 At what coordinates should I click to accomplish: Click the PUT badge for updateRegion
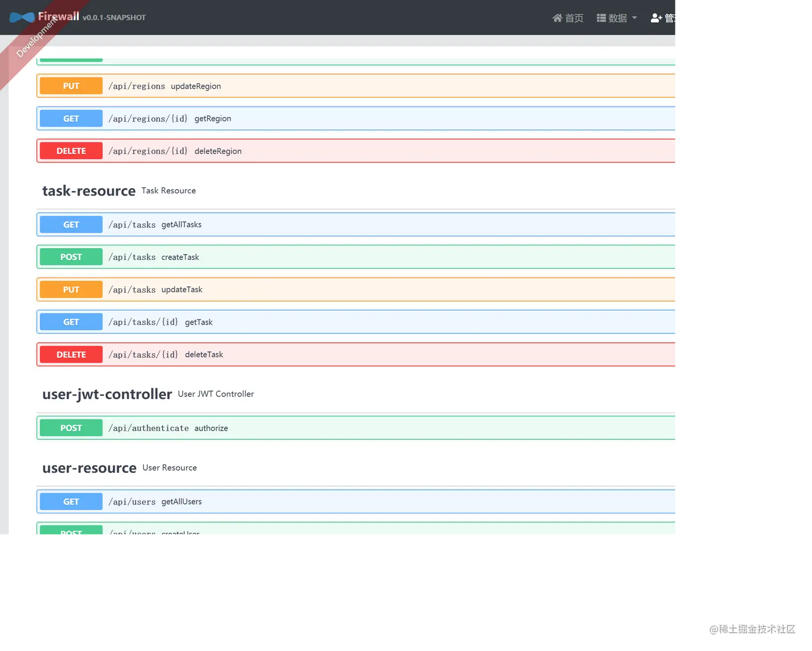[x=71, y=86]
